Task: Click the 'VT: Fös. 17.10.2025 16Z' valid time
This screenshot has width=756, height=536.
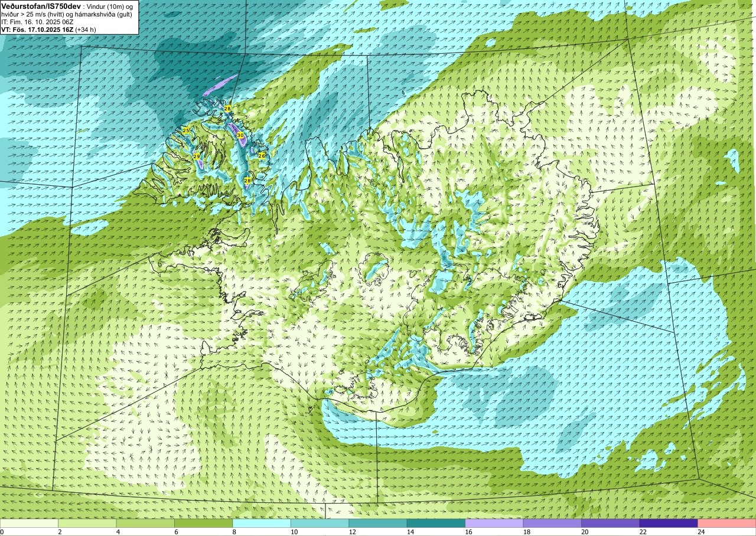Action: point(38,29)
